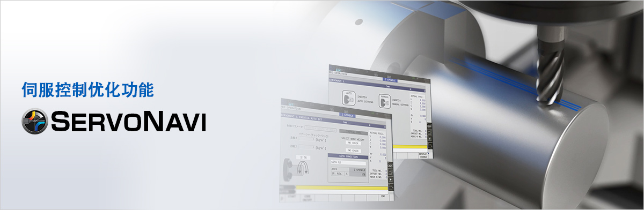Click the upper NO CHUCK work weight button
Screen dimensions: 644x210
(353, 143)
